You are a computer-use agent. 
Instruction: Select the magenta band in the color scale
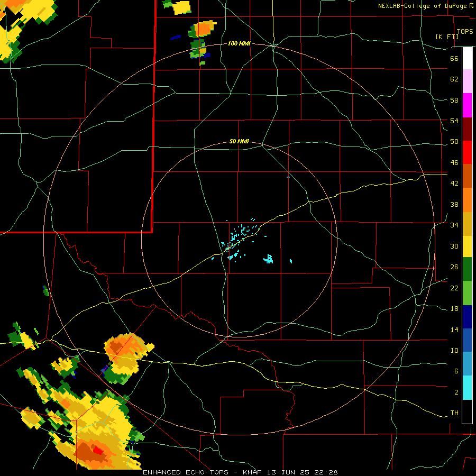tap(467, 105)
